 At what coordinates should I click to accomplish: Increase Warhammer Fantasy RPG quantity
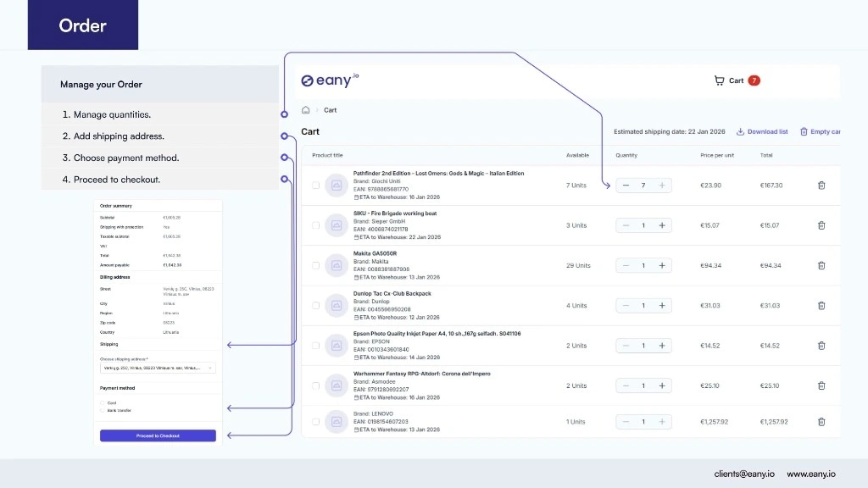pyautogui.click(x=662, y=385)
